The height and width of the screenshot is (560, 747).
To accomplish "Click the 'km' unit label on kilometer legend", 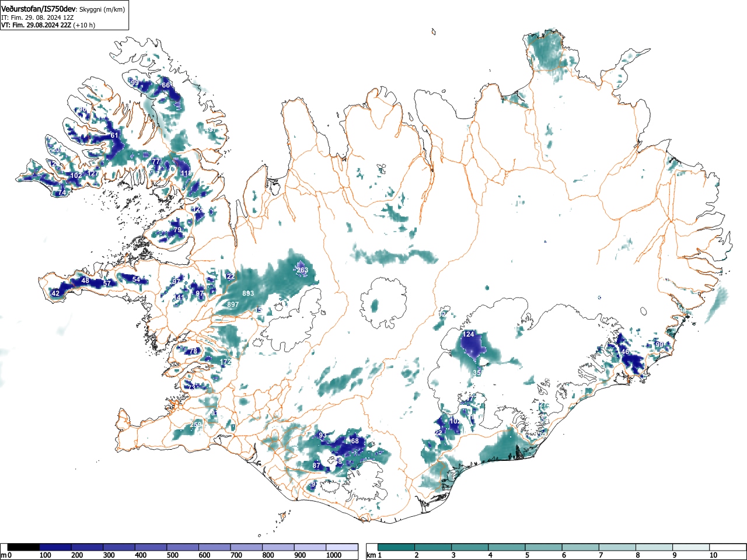I will [x=371, y=555].
